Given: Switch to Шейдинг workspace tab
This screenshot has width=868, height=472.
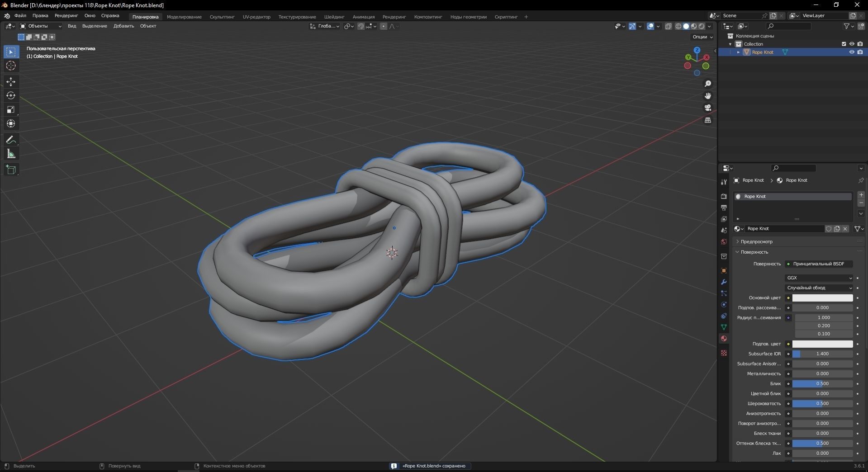Looking at the screenshot, I should (334, 17).
